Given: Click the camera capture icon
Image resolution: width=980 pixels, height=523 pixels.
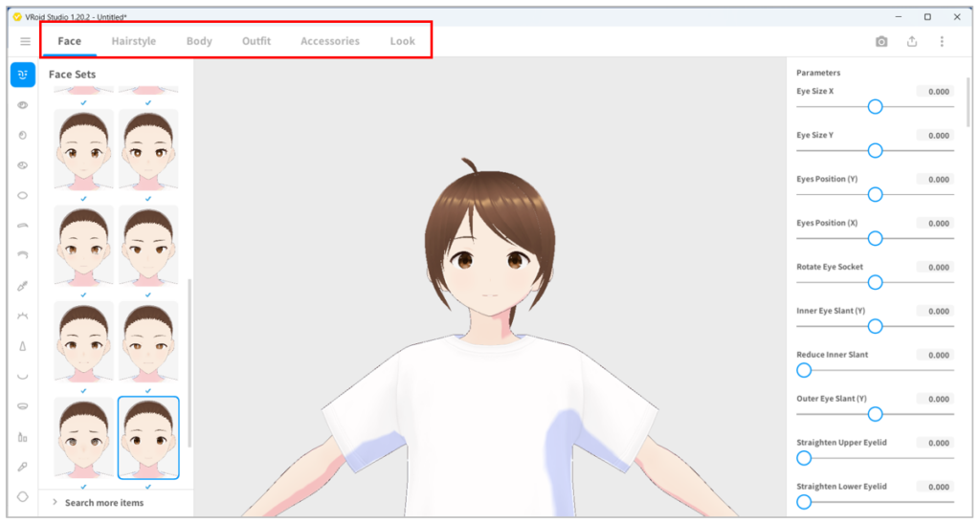Looking at the screenshot, I should (881, 41).
